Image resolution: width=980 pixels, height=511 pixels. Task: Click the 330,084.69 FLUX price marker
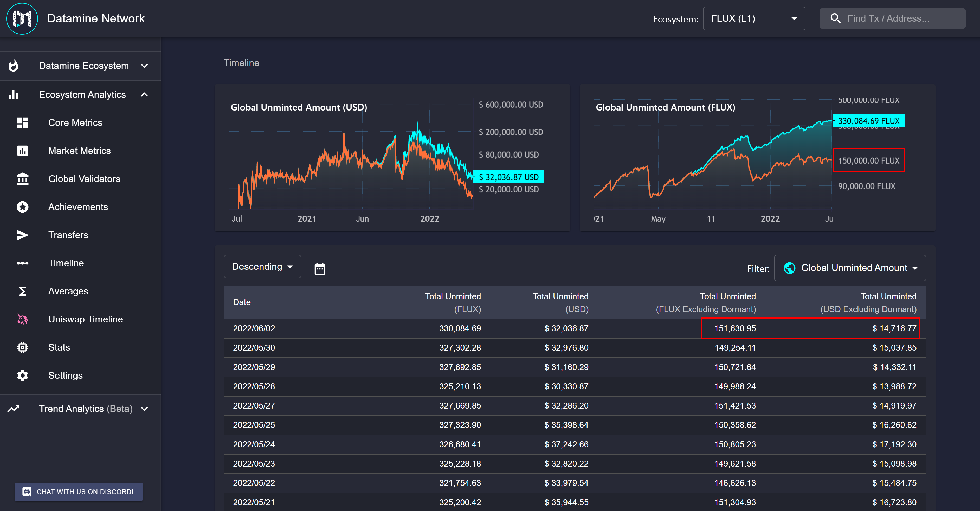click(868, 121)
